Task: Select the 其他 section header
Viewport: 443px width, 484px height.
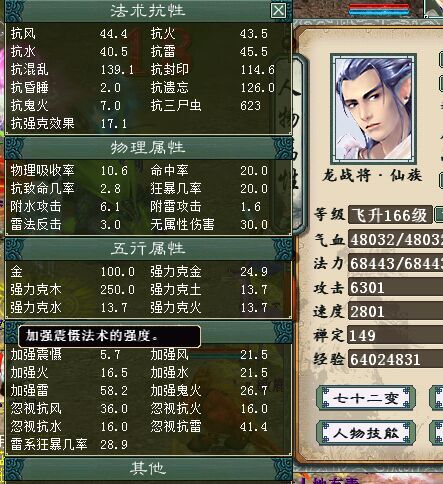Action: click(148, 468)
